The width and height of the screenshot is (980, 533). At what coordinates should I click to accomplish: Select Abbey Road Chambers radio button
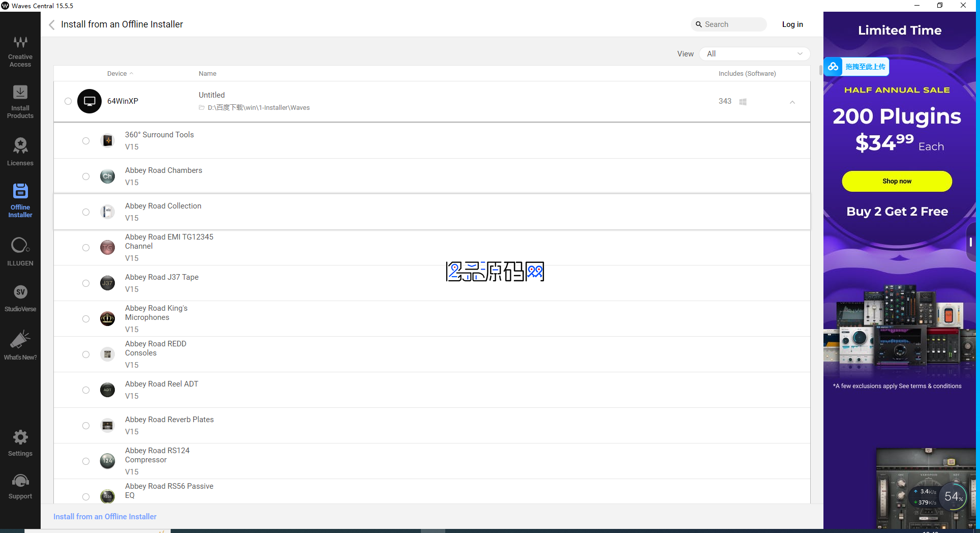(86, 176)
